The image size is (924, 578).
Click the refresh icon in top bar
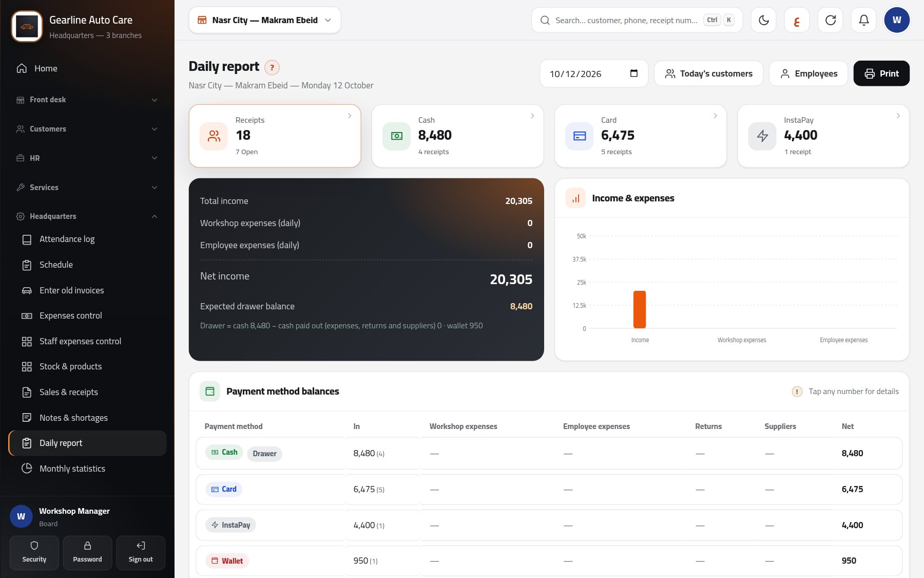tap(830, 20)
